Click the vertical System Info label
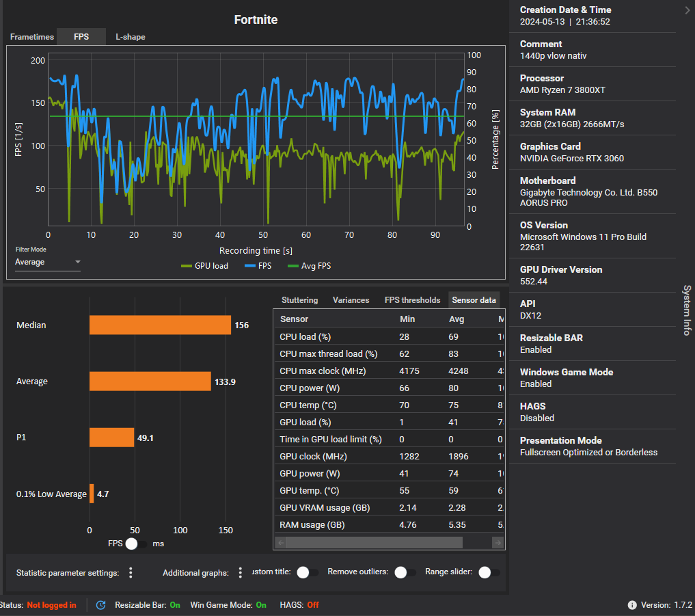695x616 pixels. click(x=687, y=310)
